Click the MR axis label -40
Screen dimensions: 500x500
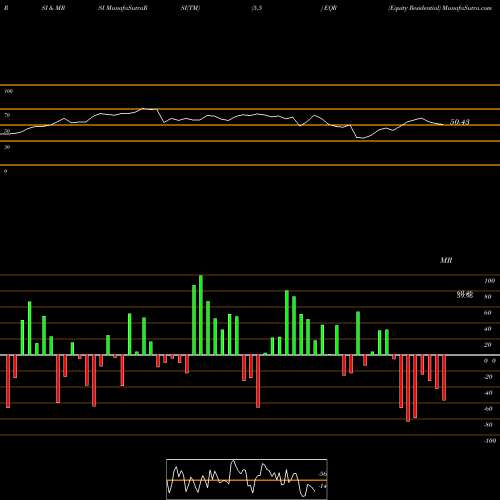coord(487,393)
